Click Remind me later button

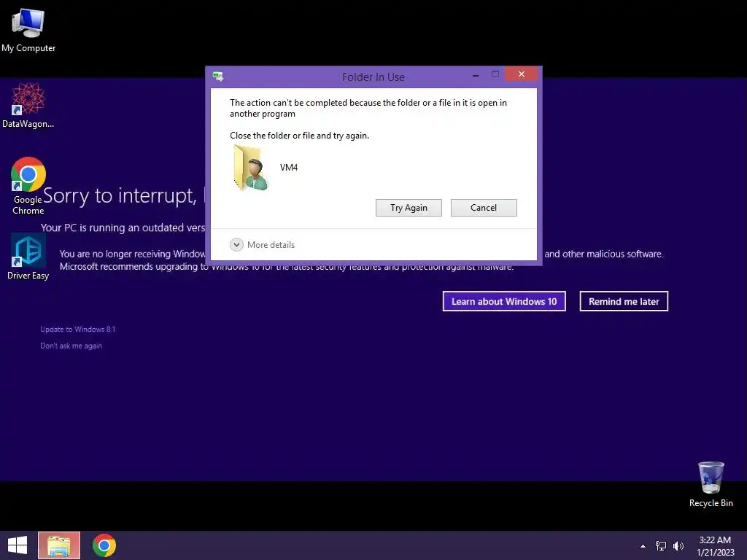coord(624,301)
